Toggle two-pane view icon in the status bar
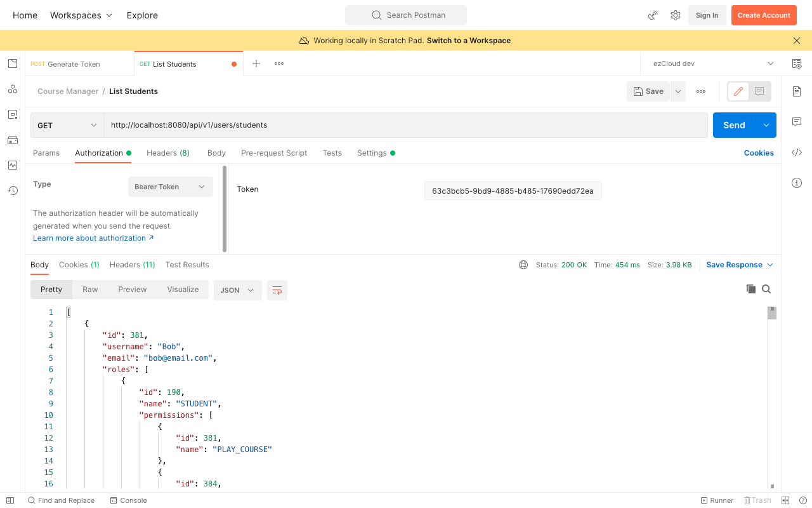Screen dimensions: 812x508 pyautogui.click(x=785, y=500)
